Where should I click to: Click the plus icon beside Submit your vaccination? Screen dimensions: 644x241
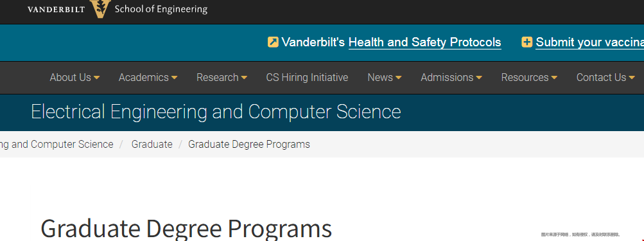527,42
